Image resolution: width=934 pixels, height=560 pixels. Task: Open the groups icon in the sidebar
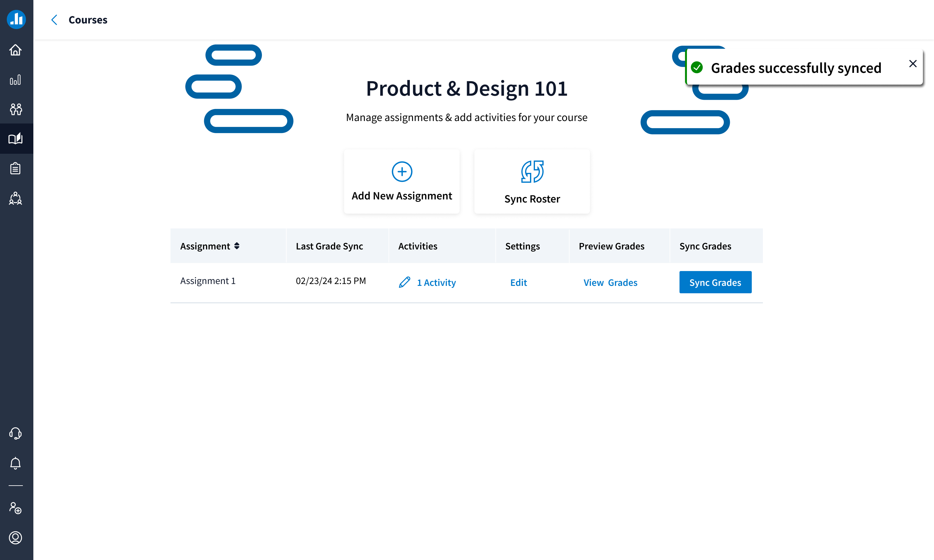15,109
